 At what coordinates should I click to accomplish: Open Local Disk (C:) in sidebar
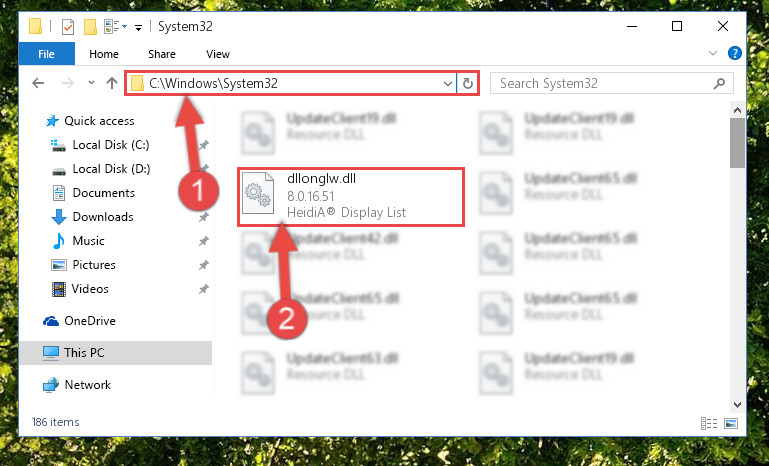click(111, 145)
